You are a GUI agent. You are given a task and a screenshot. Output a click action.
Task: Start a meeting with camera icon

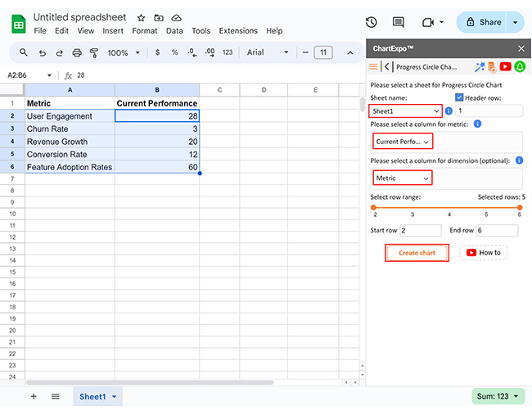[428, 22]
